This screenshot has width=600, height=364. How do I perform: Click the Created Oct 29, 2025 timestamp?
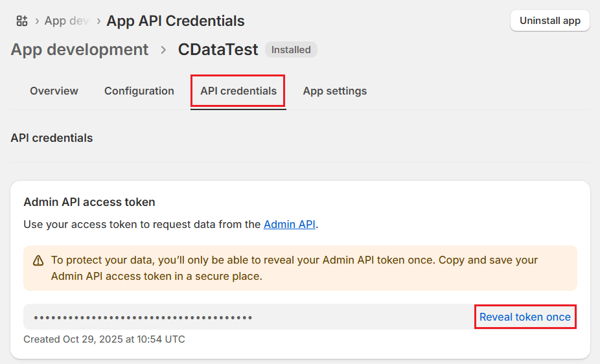point(104,339)
